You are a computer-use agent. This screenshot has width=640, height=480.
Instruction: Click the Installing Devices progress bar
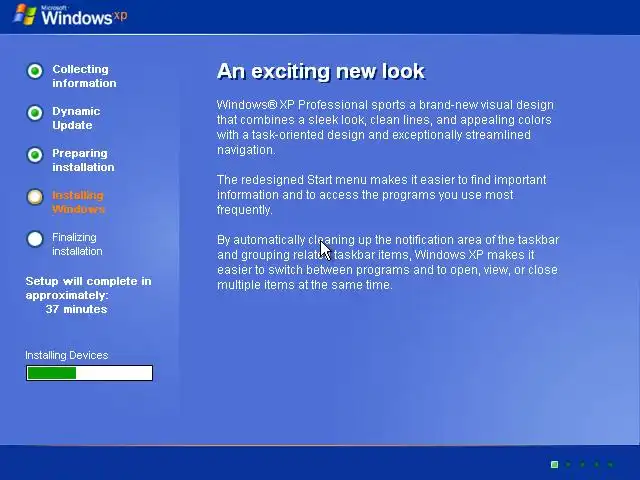[x=89, y=373]
